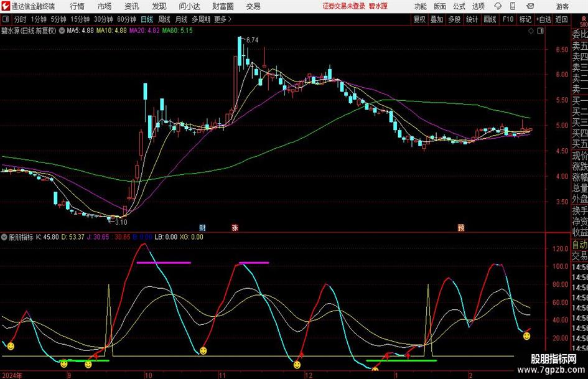Click the 通达信 red logo icon
The image size is (588, 379).
pos(5,6)
